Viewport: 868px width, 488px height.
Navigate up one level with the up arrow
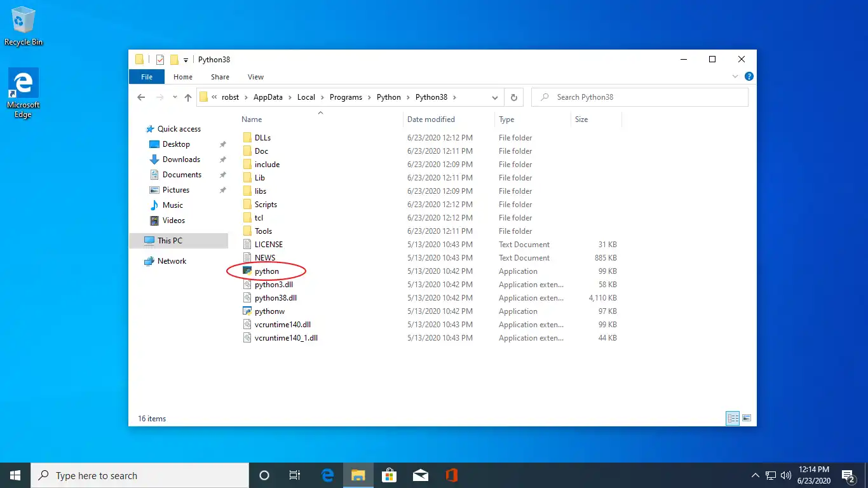pos(187,97)
